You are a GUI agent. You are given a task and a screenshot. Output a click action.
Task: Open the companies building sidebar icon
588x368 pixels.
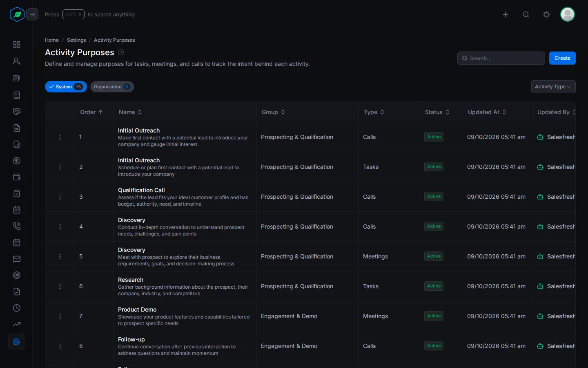click(x=17, y=95)
